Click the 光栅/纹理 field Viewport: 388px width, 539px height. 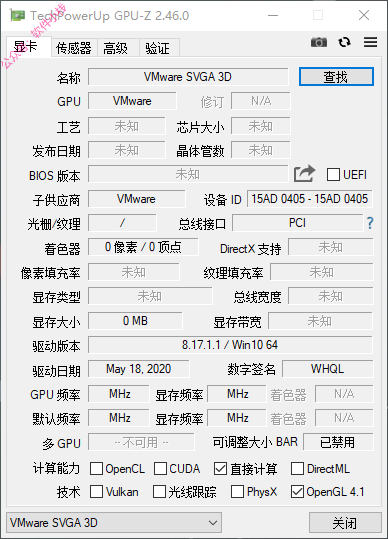point(122,223)
